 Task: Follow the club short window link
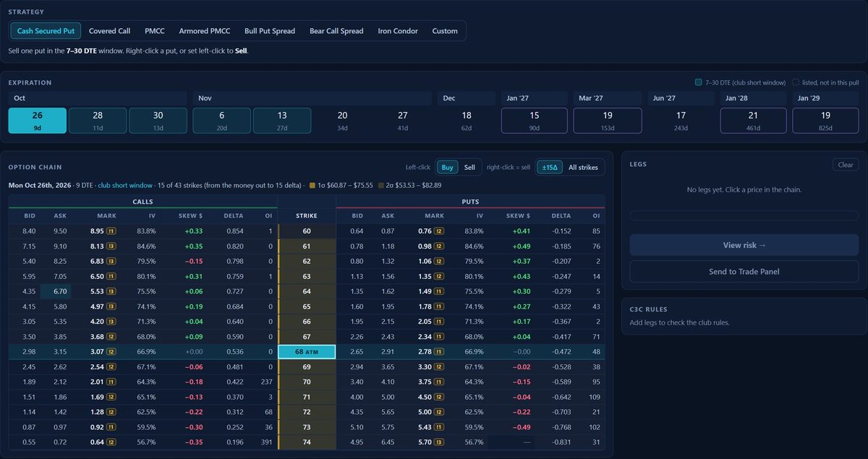click(125, 186)
